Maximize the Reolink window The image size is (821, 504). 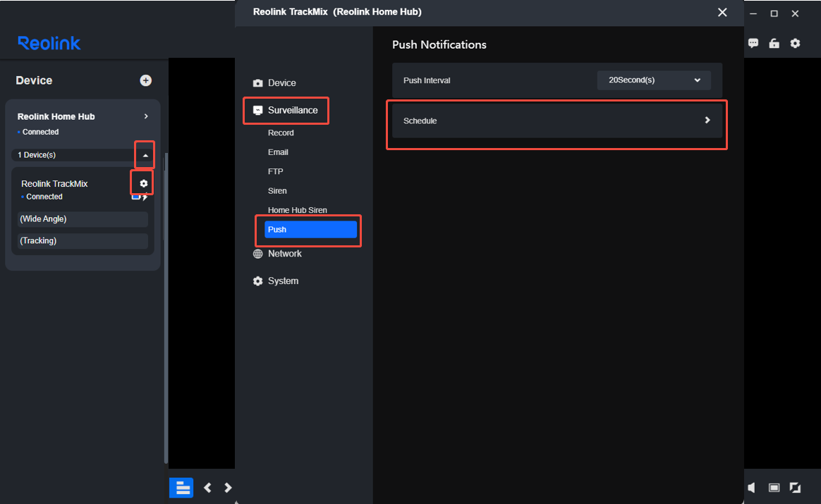point(774,13)
